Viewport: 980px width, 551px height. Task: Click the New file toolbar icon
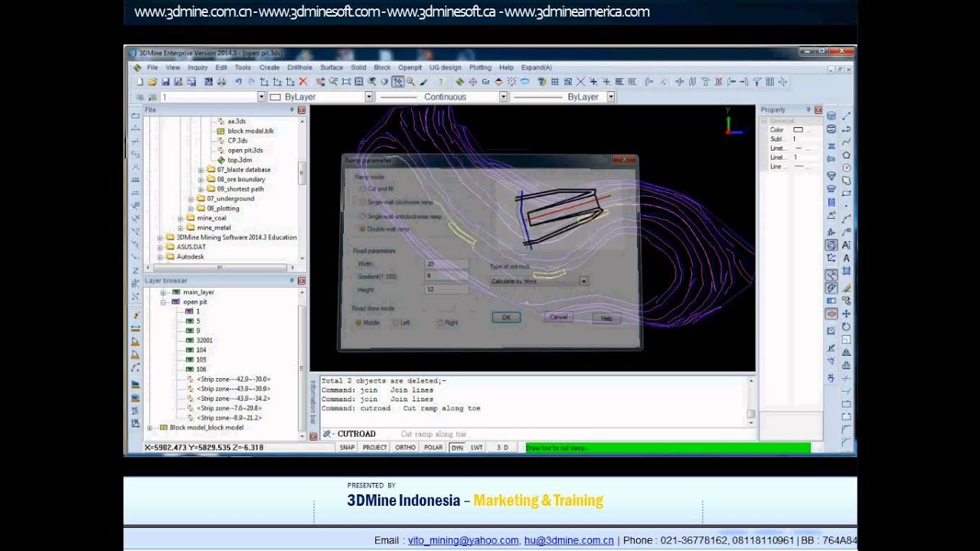coord(139,81)
